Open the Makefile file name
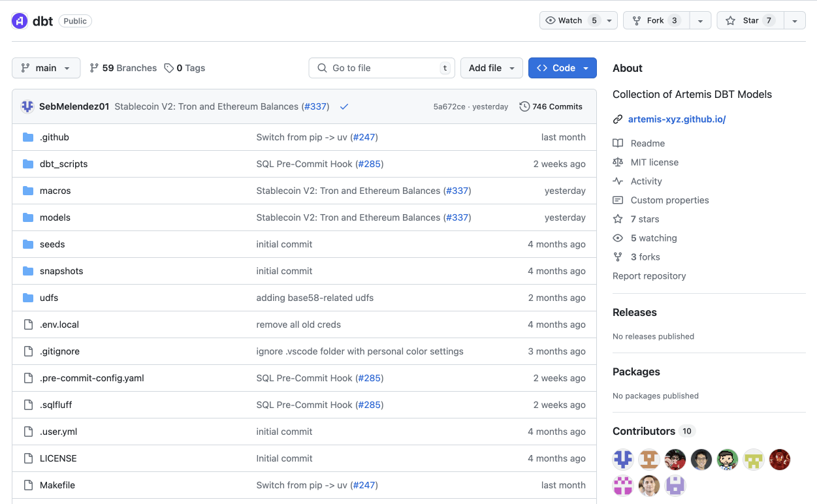 (57, 485)
